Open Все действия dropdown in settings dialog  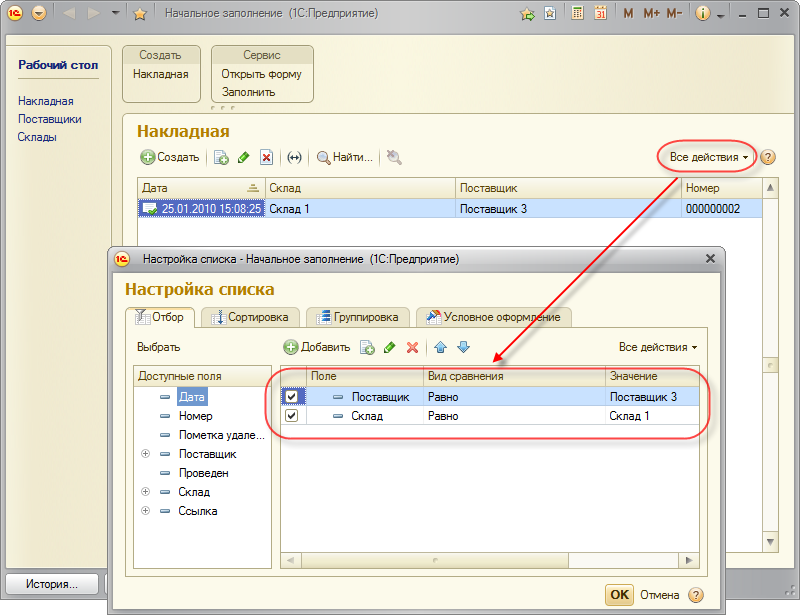[658, 347]
